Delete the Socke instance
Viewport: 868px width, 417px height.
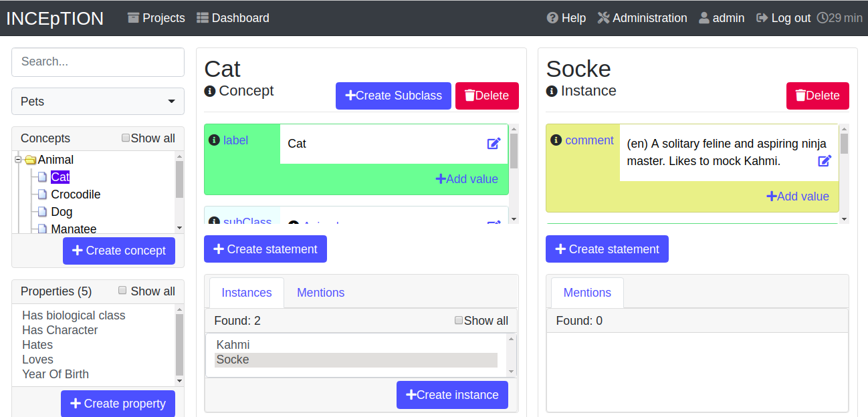(817, 96)
